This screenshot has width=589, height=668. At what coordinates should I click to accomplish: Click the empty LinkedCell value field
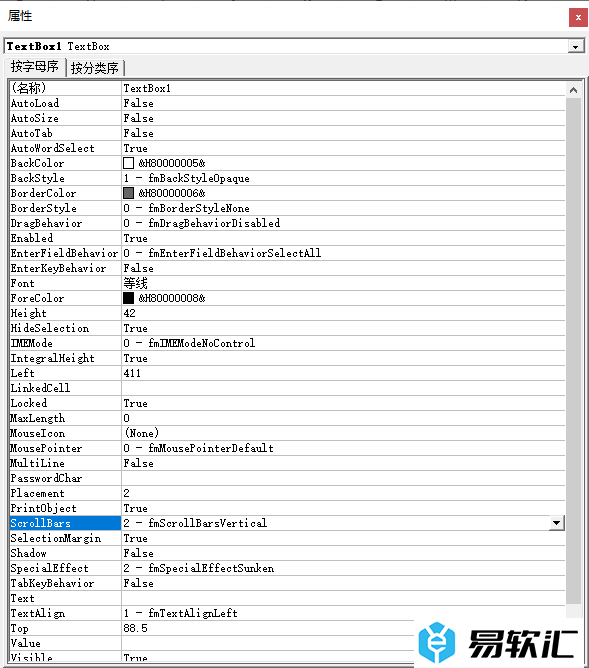pos(343,388)
